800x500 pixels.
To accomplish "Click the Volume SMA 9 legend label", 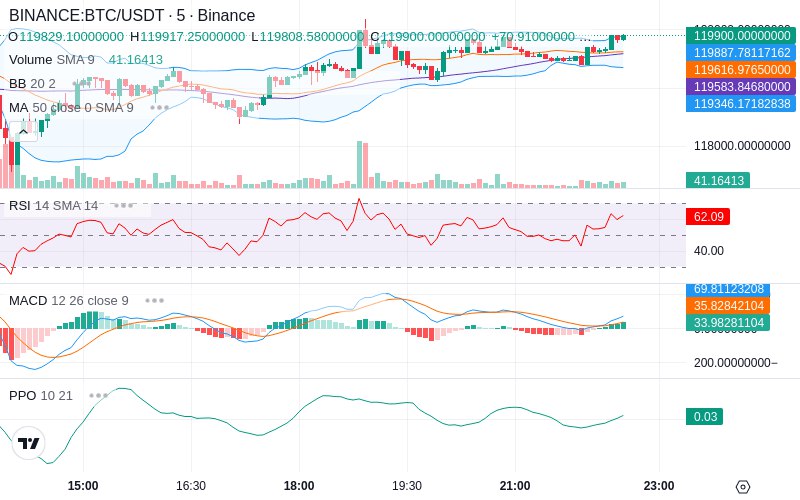I will (x=52, y=60).
